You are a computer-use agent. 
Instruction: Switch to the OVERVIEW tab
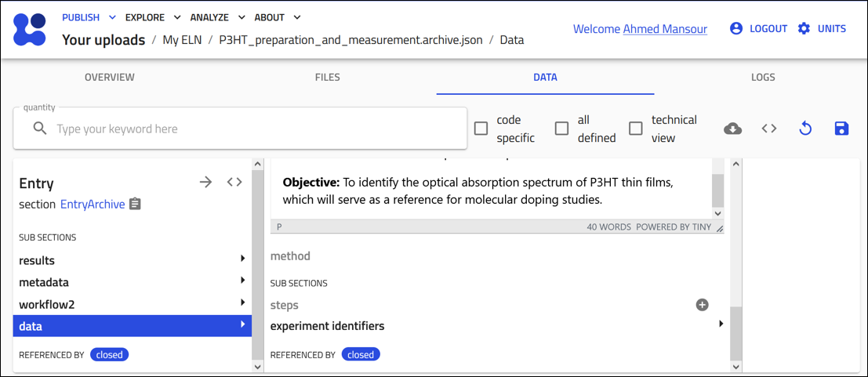(110, 78)
